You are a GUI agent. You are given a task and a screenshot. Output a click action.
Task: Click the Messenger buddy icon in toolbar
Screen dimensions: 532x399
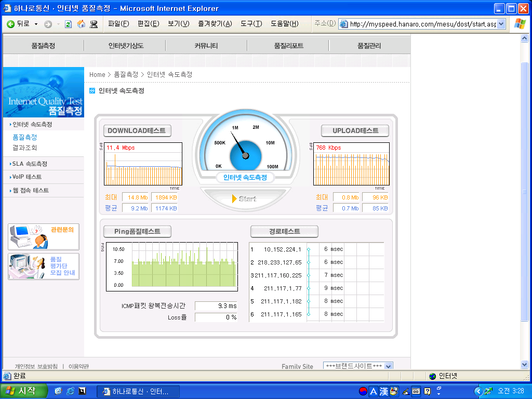(x=94, y=24)
